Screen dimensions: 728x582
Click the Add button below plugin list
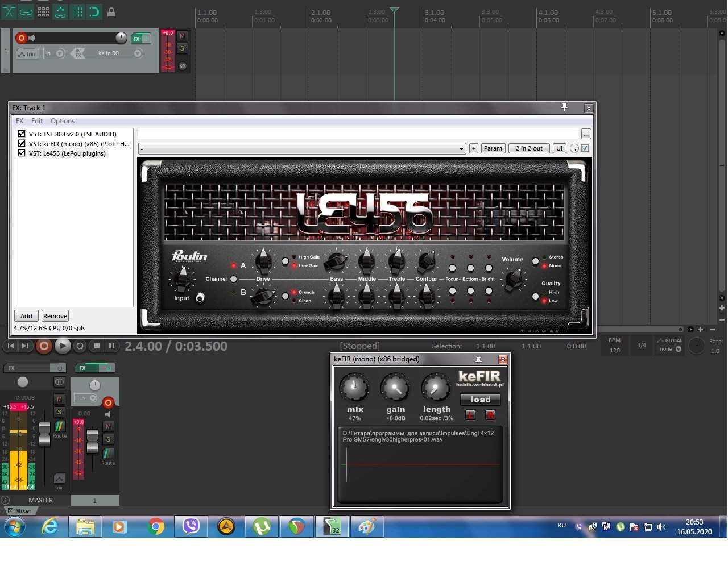(26, 316)
